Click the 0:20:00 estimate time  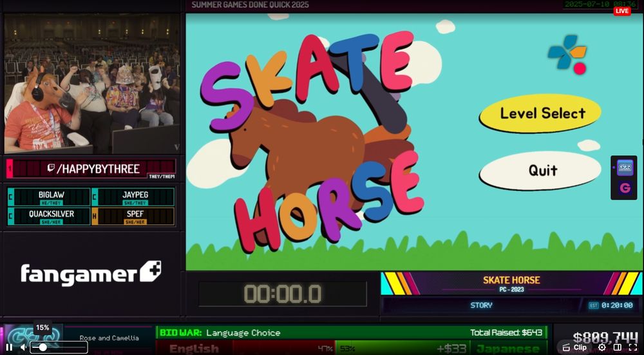point(617,305)
